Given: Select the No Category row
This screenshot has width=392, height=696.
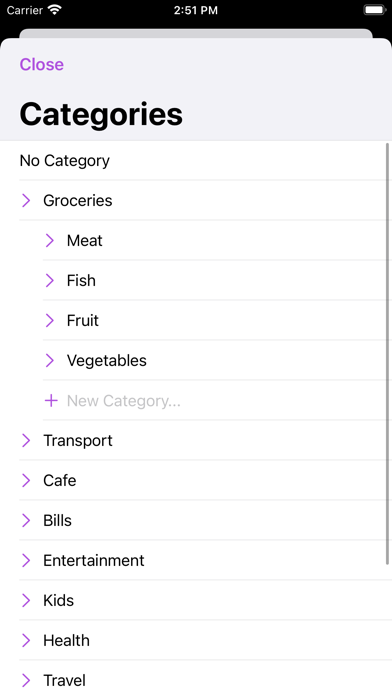Looking at the screenshot, I should (x=196, y=161).
